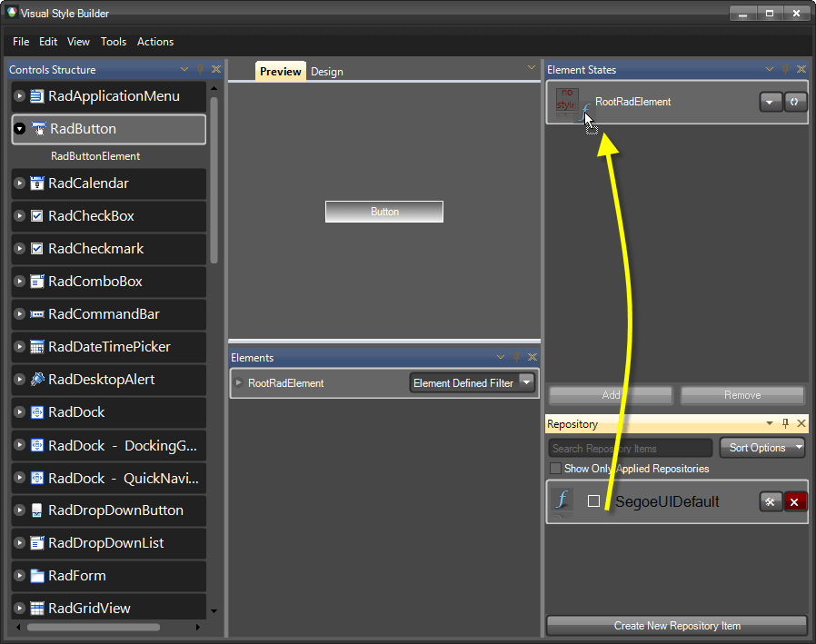Screen dimensions: 816x644
Task: Click the RadDesktopAlert control icon
Action: tap(37, 379)
